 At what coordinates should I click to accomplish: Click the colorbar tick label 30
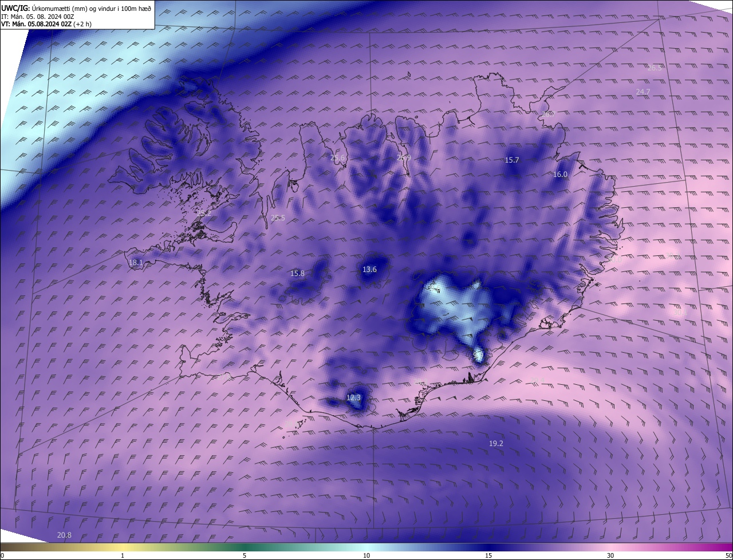(610, 555)
